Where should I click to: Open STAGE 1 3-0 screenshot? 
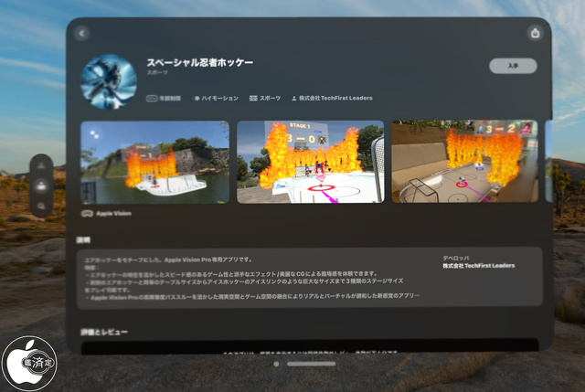coord(311,162)
